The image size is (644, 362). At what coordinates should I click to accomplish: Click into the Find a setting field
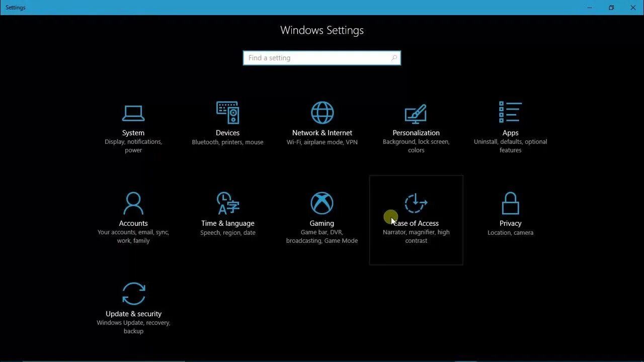pos(322,58)
